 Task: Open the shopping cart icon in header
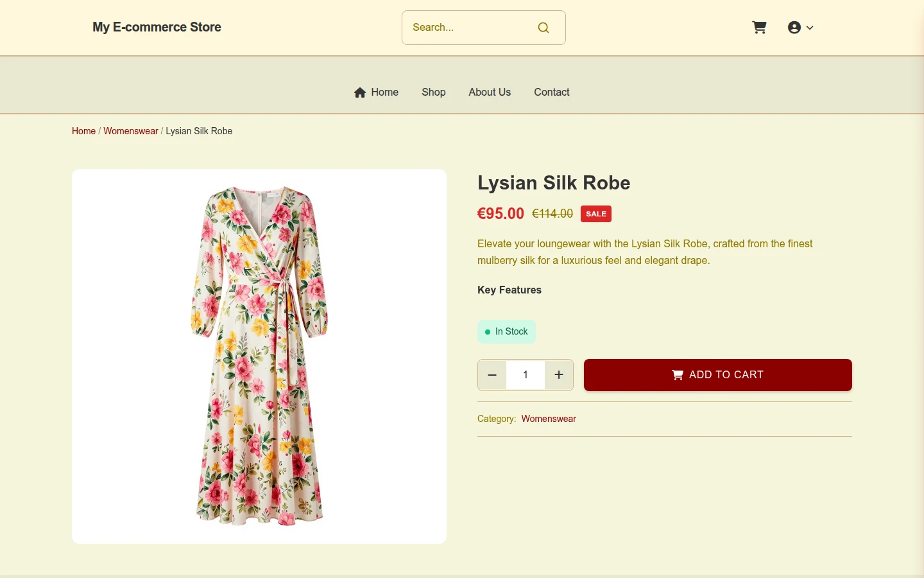759,28
